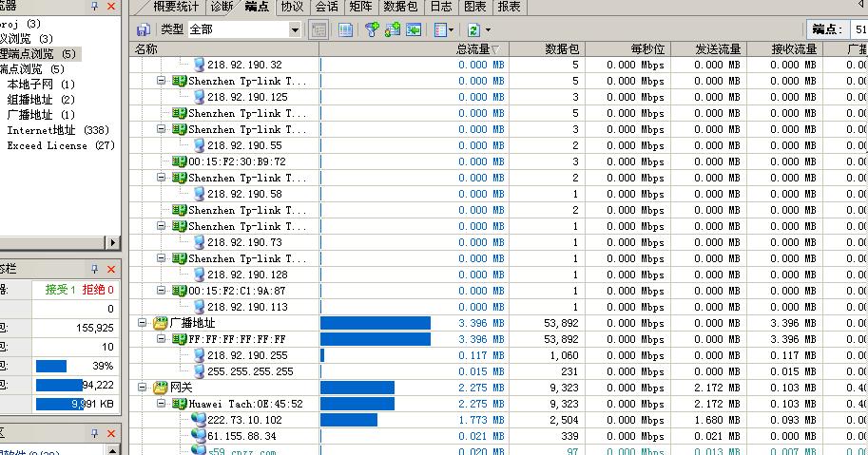The width and height of the screenshot is (868, 455).
Task: Click the blue list view toolbar icon
Action: click(x=345, y=30)
